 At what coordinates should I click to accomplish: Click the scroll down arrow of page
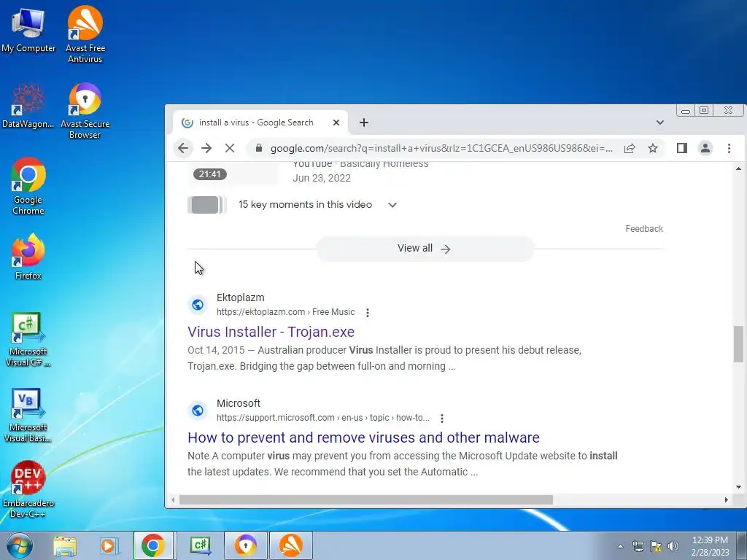pyautogui.click(x=738, y=487)
